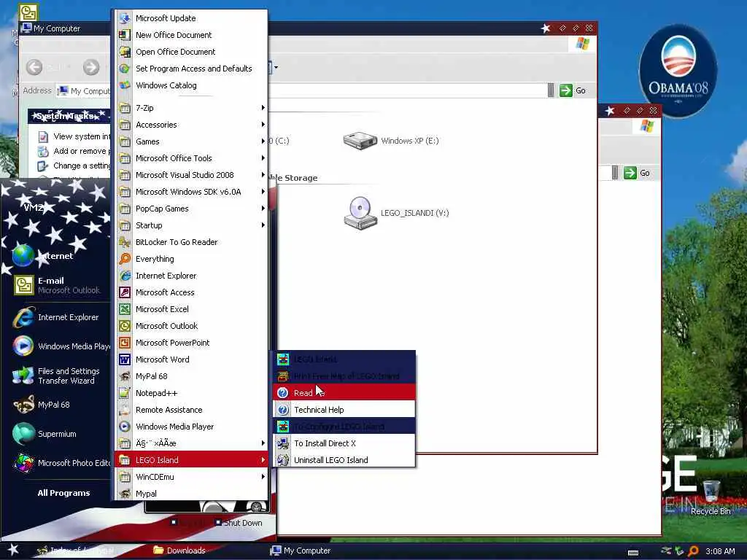This screenshot has height=560, width=747.
Task: Click Go button in the background window
Action: [x=637, y=173]
